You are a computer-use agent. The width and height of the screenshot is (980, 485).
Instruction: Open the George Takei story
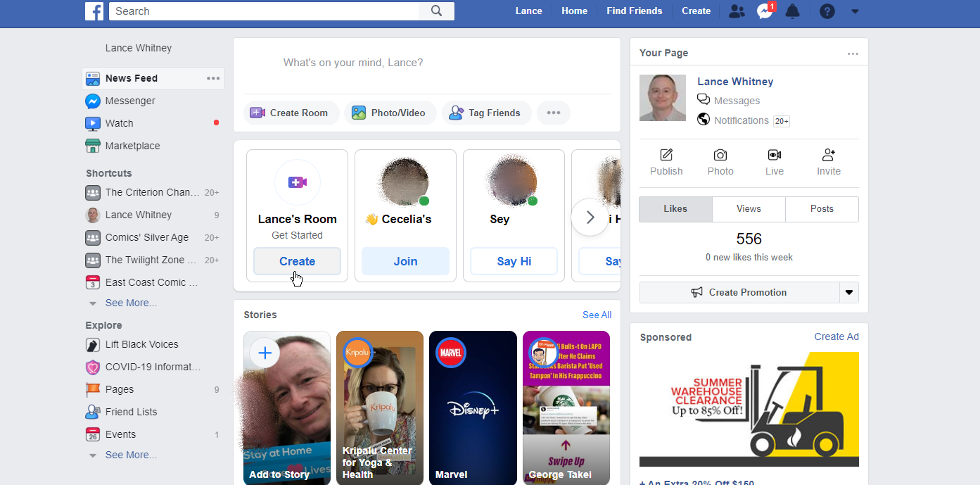tap(566, 408)
